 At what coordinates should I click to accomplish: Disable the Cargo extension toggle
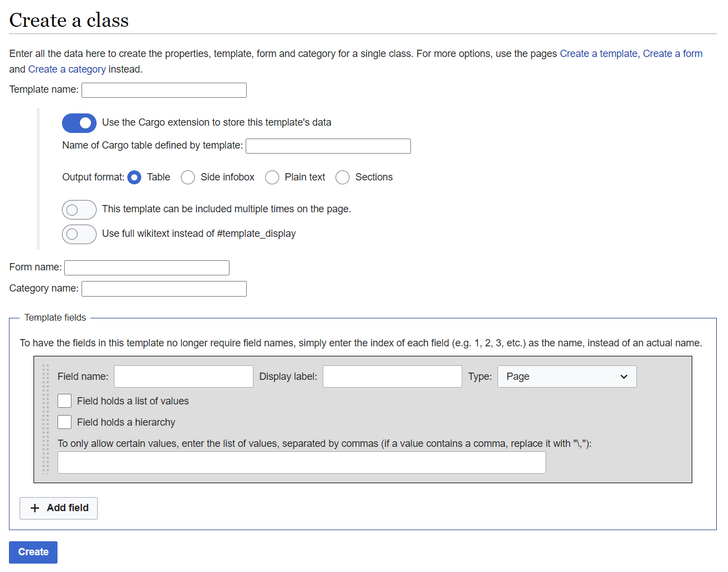[79, 123]
